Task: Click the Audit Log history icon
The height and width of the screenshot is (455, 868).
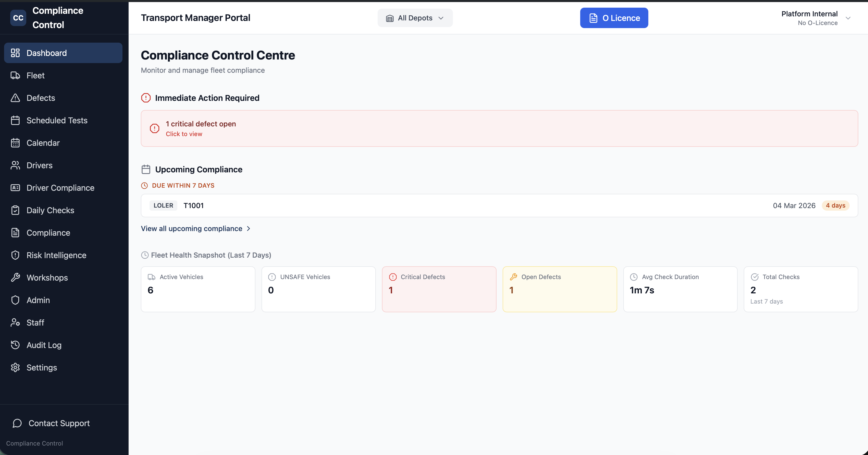Action: [x=15, y=345]
